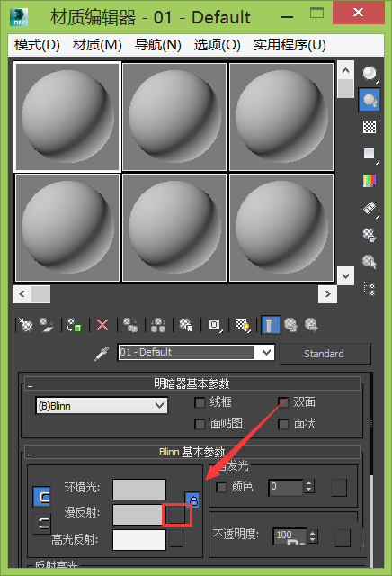Enable the 面状 checkbox

pyautogui.click(x=283, y=424)
